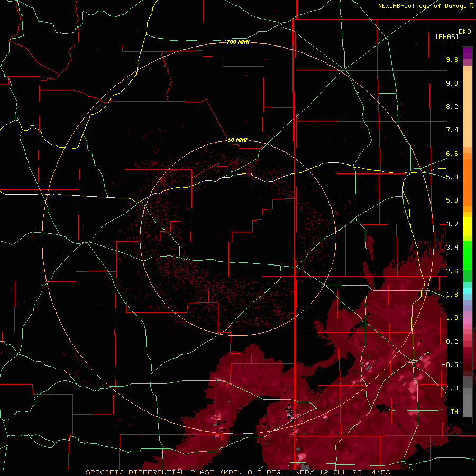Click the purple swatch atop color bar

click(x=467, y=53)
